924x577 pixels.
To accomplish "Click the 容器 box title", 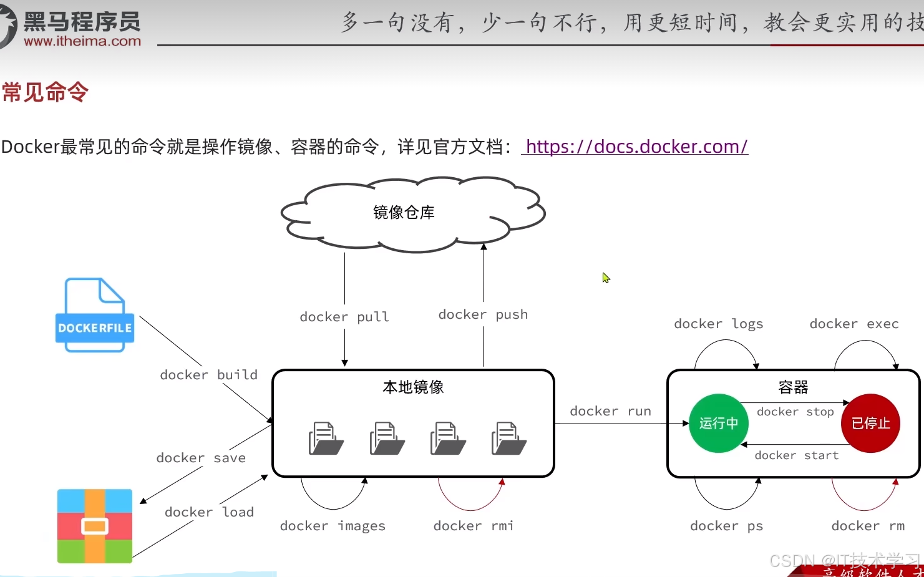I will coord(793,387).
